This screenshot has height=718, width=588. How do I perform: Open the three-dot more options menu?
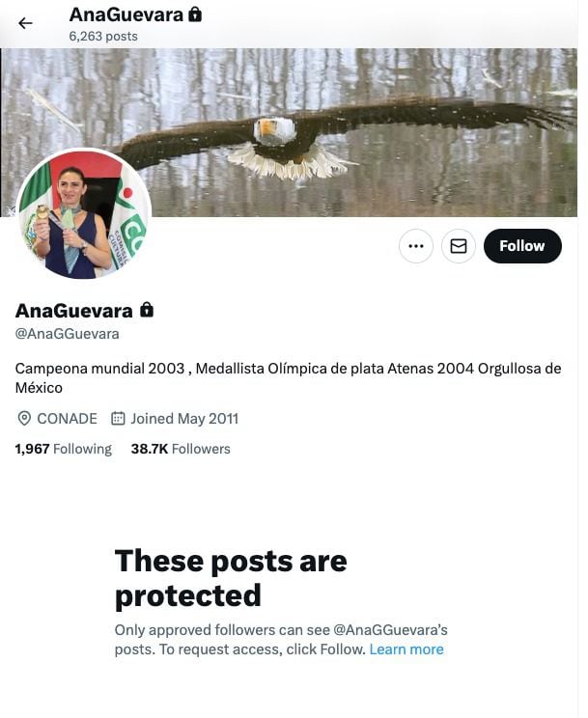click(416, 246)
